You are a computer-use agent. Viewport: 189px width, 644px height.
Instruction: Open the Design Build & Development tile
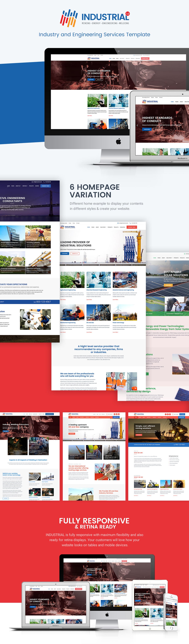12,237
